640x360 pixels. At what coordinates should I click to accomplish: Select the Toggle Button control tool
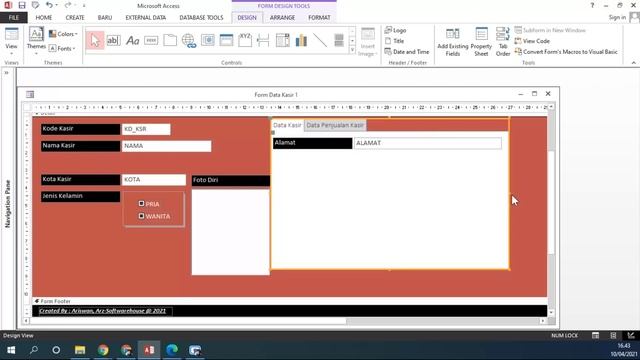339,40
